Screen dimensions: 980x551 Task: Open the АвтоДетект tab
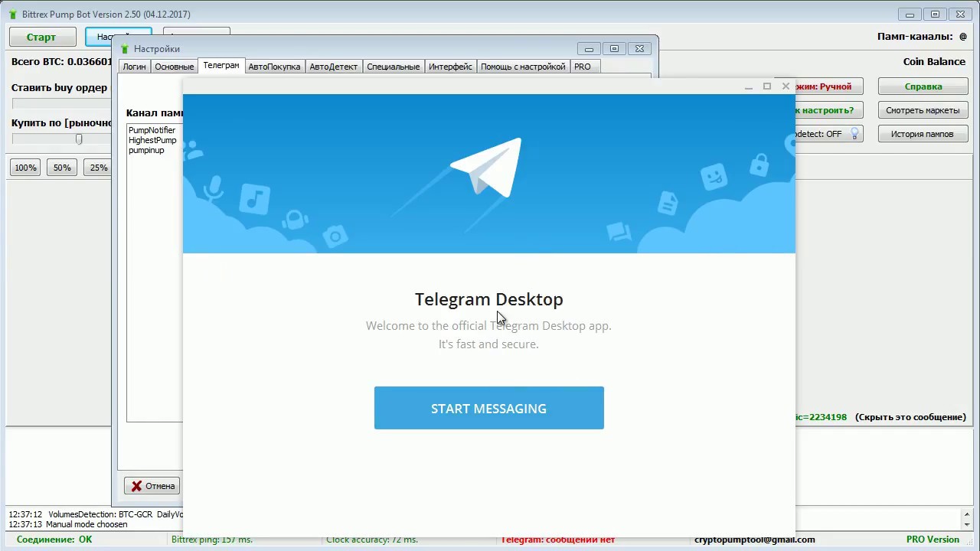coord(333,67)
